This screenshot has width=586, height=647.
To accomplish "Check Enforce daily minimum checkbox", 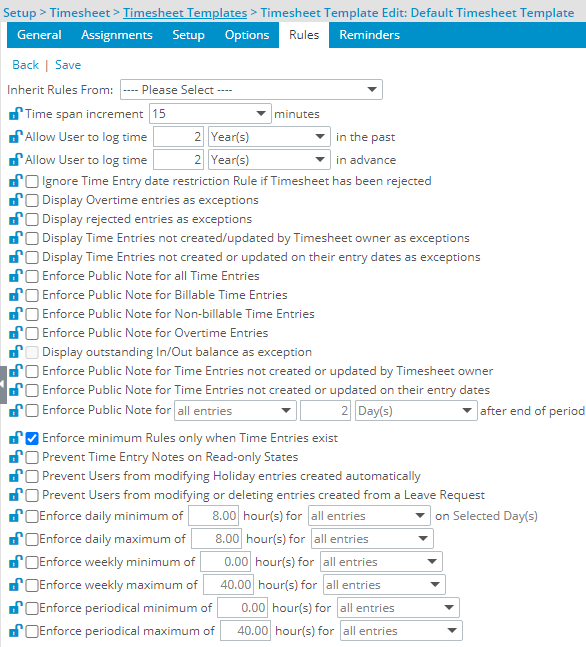I will [x=32, y=516].
